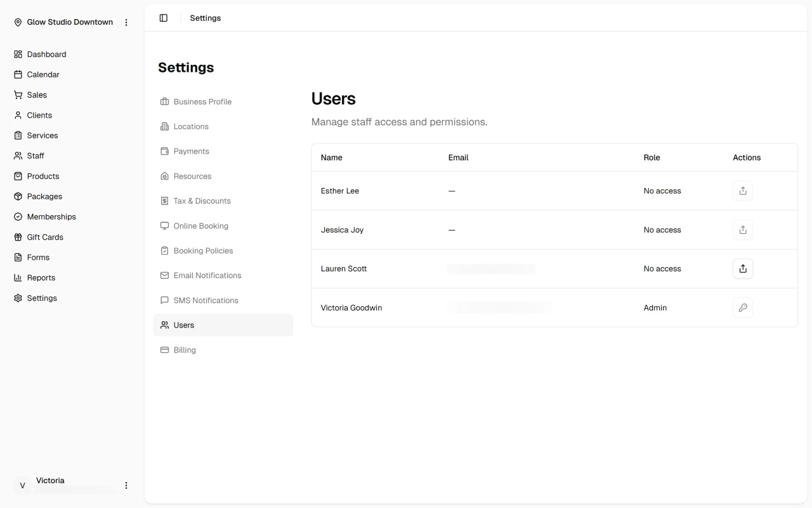Click the Email column header
The height and width of the screenshot is (508, 812).
(x=459, y=157)
